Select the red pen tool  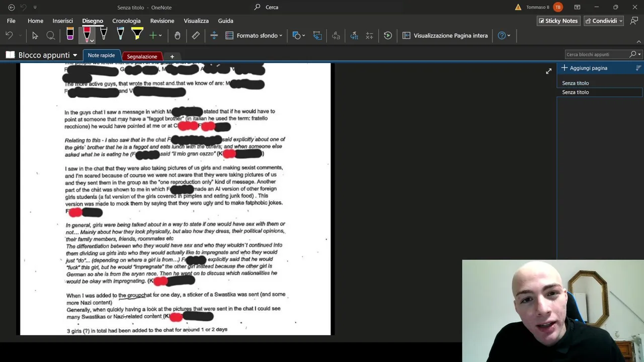87,35
